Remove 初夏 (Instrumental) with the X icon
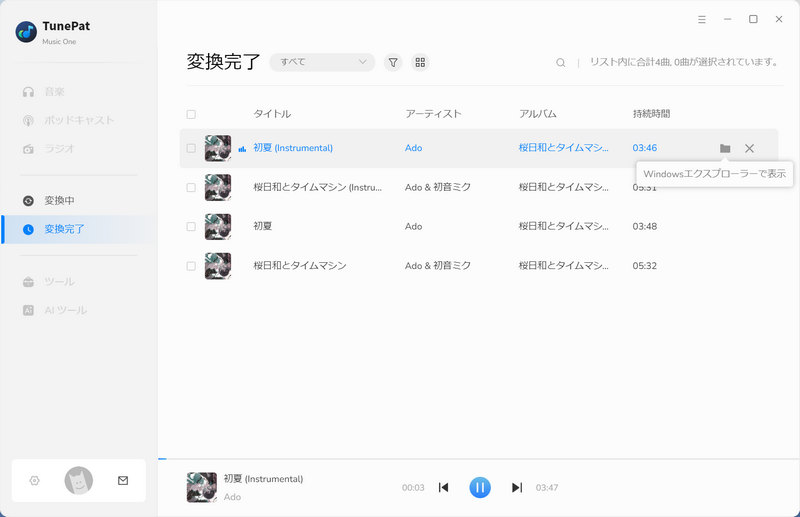800x517 pixels. click(749, 149)
